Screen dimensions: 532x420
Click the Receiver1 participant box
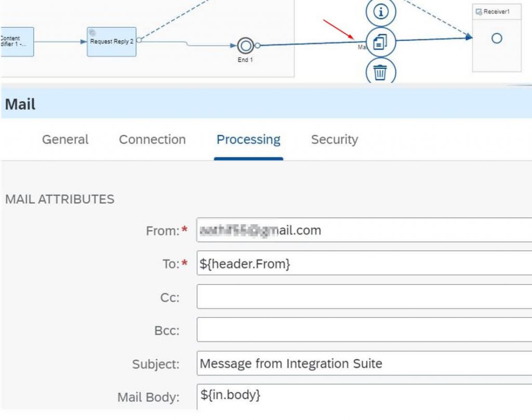[497, 38]
